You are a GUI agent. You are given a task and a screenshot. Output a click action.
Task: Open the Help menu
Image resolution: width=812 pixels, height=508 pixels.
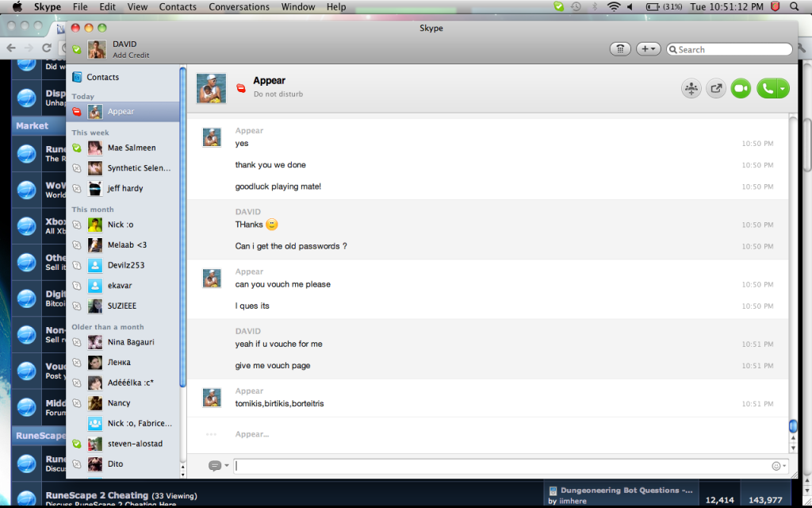click(336, 6)
